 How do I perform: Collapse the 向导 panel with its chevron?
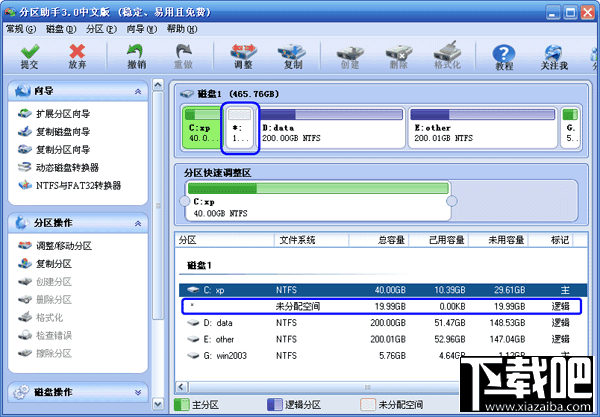coord(138,91)
